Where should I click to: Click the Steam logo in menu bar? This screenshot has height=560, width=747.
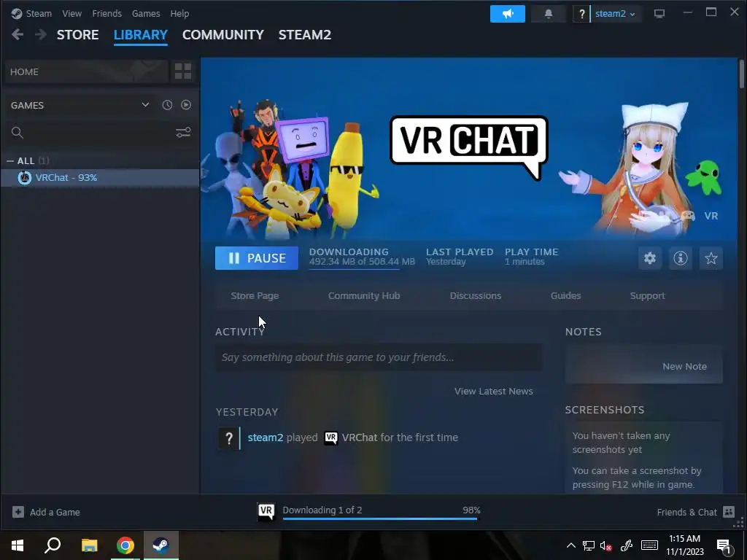click(17, 13)
